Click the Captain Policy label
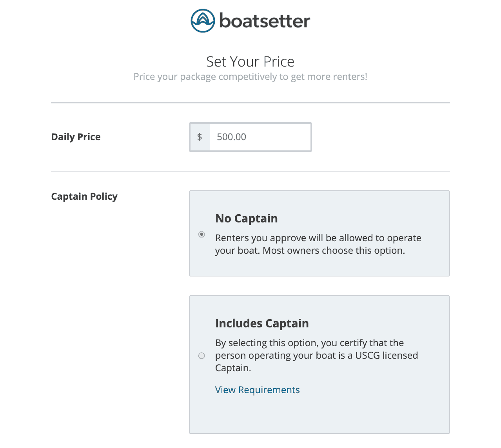This screenshot has width=501, height=448. coord(84,196)
